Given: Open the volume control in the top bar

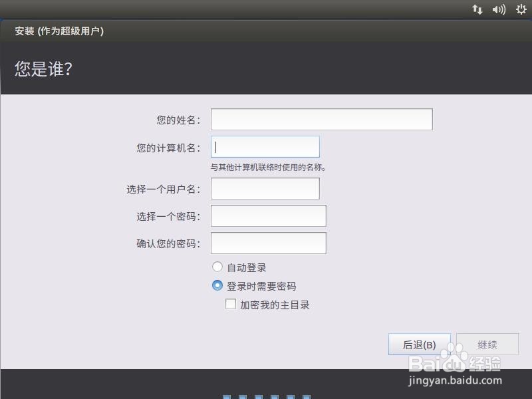Looking at the screenshot, I should 499,9.
